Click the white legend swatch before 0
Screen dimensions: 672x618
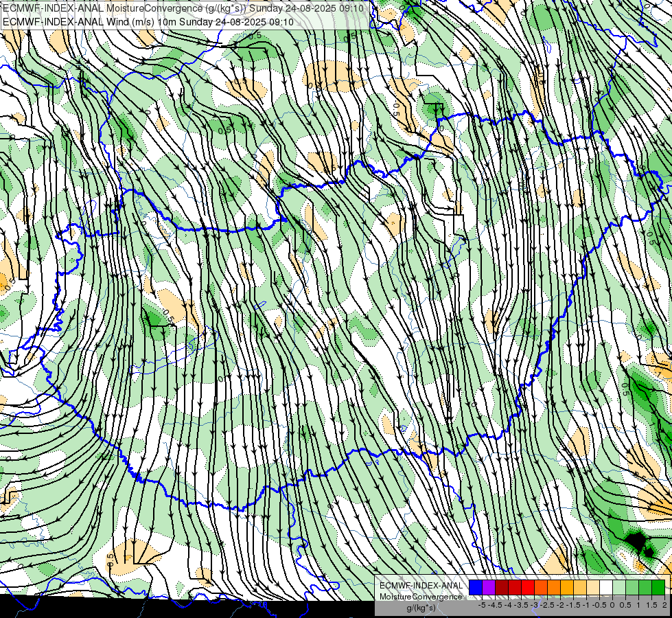(x=606, y=588)
